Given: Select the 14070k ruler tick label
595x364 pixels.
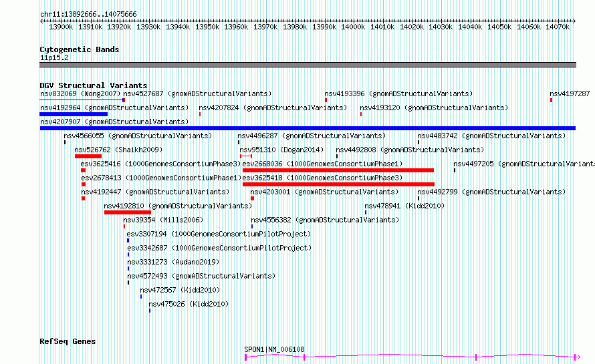Looking at the screenshot, I should (x=558, y=27).
